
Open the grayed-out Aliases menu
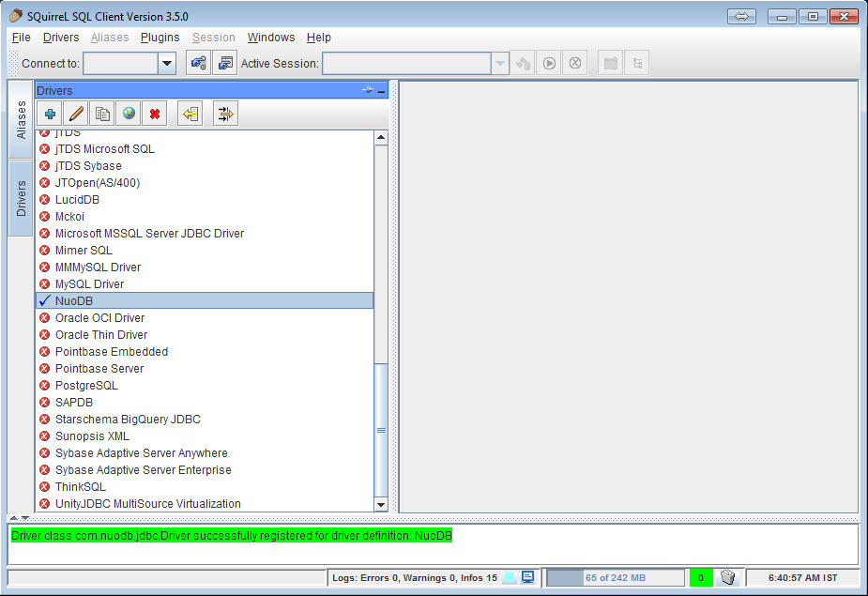[x=110, y=38]
